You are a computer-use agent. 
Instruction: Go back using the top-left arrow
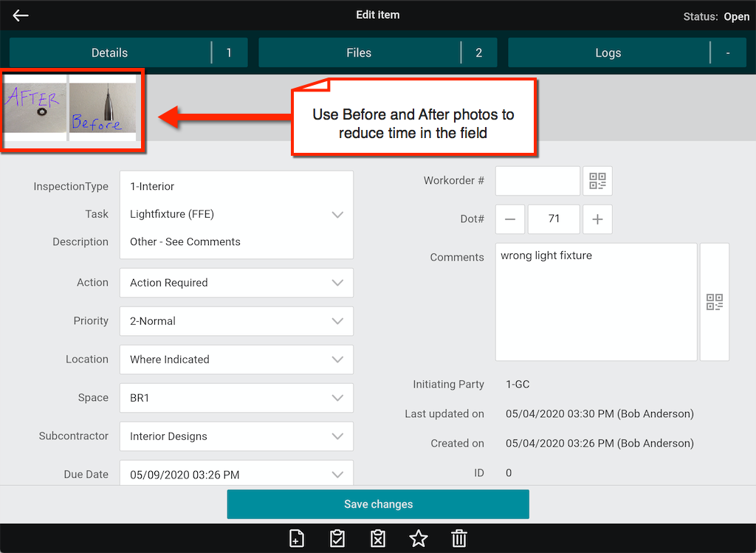click(x=21, y=16)
